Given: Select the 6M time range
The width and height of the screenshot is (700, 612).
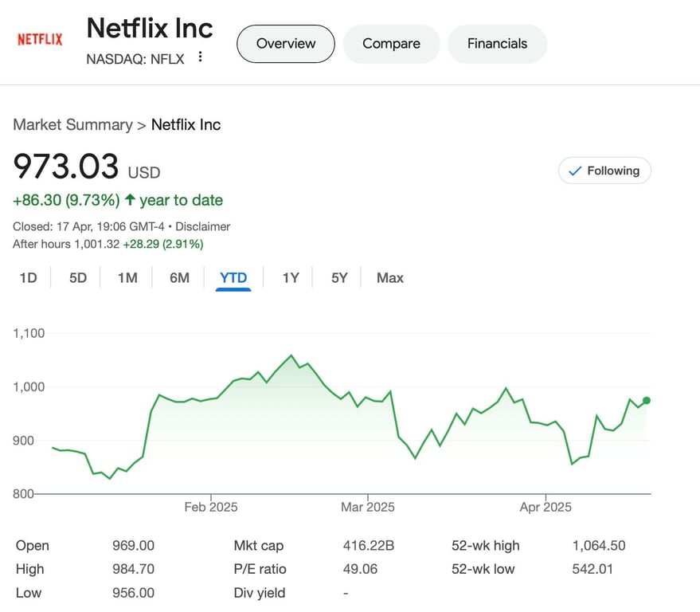Looking at the screenshot, I should tap(180, 277).
